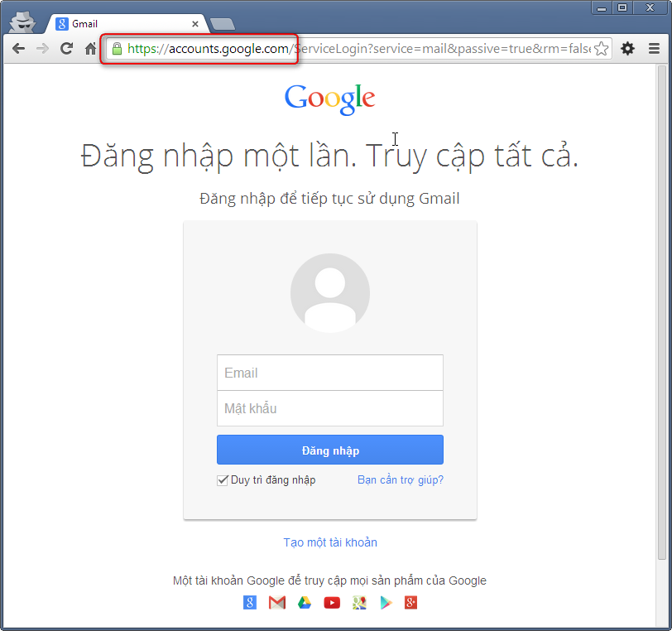
Task: Minimize the browser window
Action: (602, 7)
